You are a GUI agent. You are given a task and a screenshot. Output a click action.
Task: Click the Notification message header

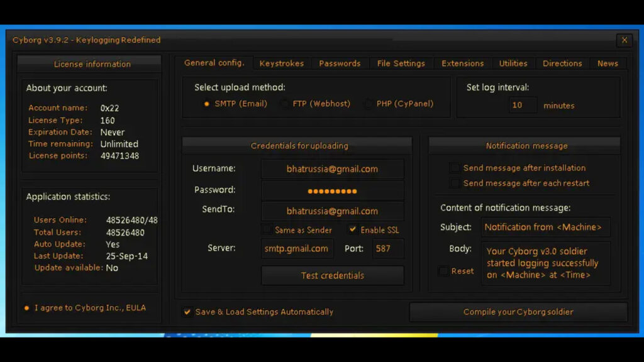click(x=525, y=146)
